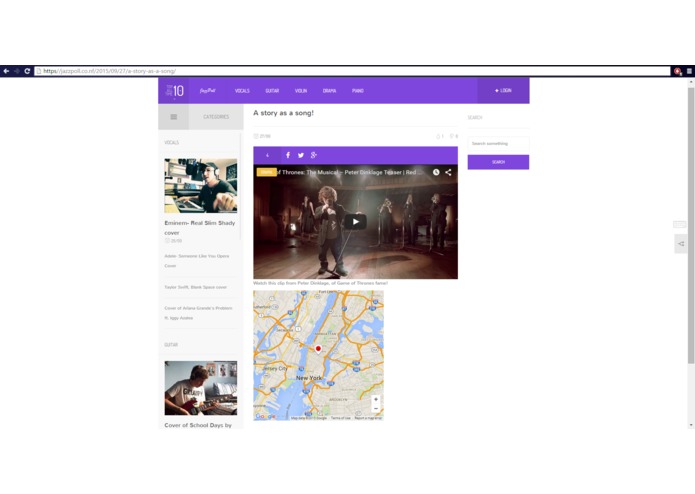Open the guitar player thumbnail
The width and height of the screenshot is (695, 494).
201,388
